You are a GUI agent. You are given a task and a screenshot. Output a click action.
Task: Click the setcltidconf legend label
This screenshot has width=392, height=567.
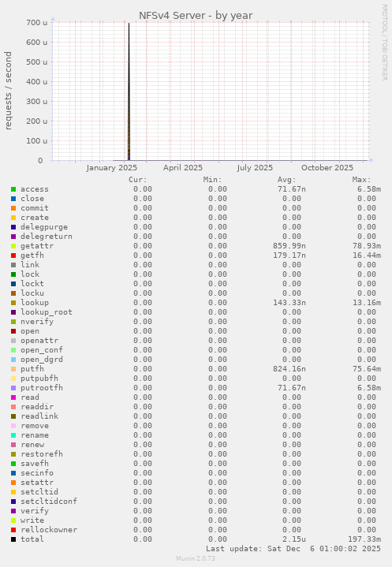point(49,502)
